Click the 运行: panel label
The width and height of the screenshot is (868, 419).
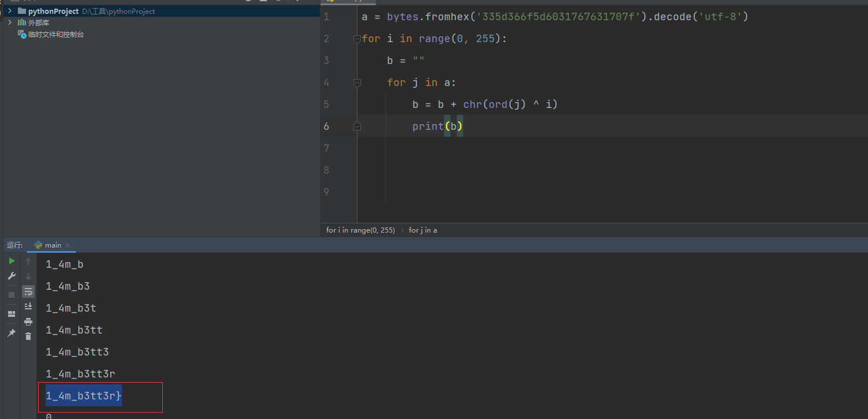click(x=15, y=245)
